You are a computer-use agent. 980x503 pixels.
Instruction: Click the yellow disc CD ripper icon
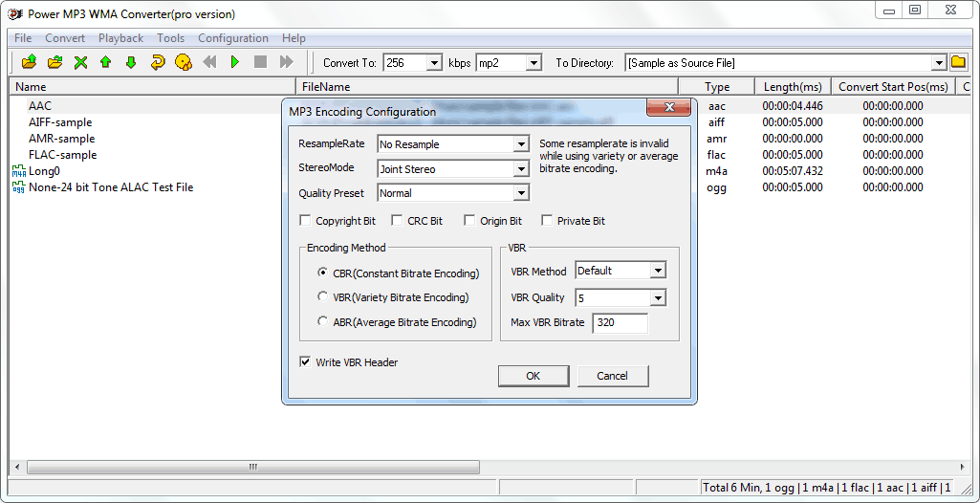[x=184, y=62]
